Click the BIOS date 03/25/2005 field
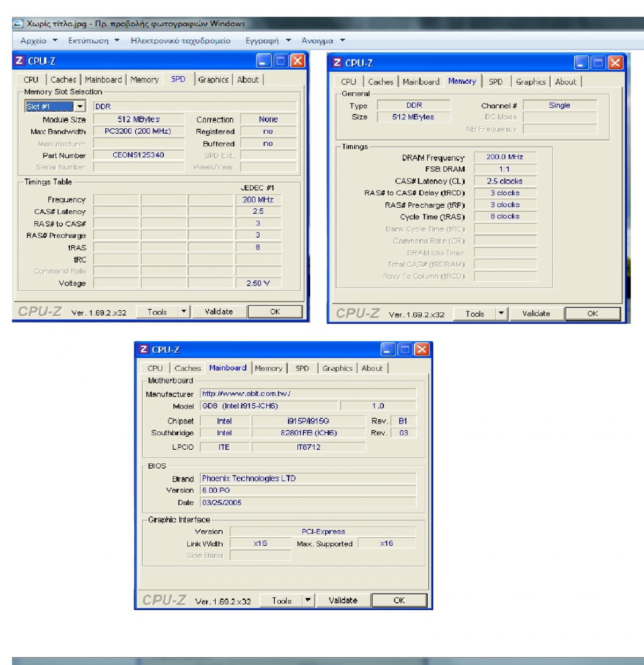Screen dimensions: 644x665 pos(308,502)
